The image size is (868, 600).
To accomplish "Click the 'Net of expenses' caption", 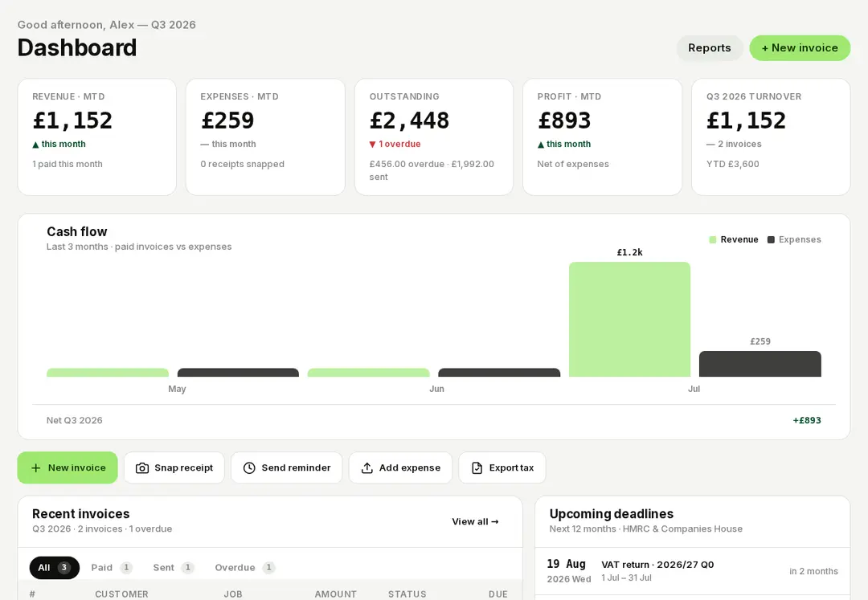I will [x=573, y=164].
